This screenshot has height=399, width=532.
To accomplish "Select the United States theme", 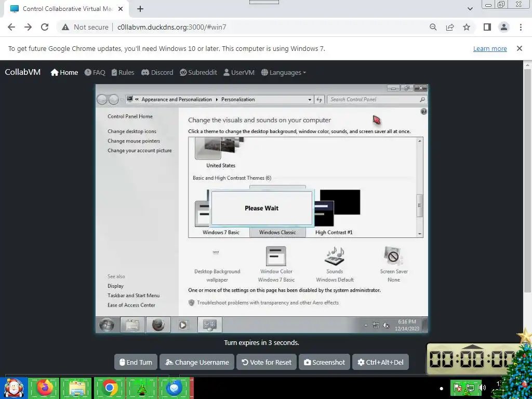I will 220,153.
